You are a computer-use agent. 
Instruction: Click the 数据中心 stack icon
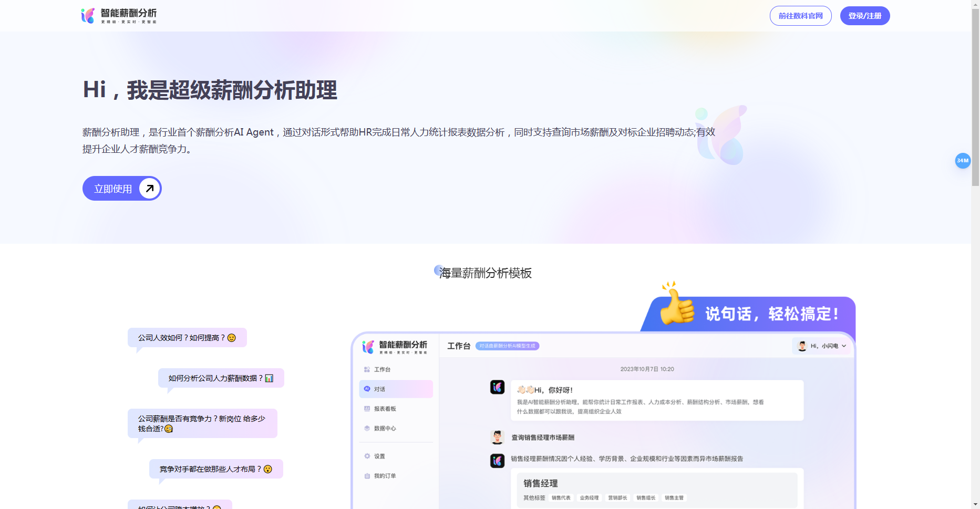tap(367, 428)
